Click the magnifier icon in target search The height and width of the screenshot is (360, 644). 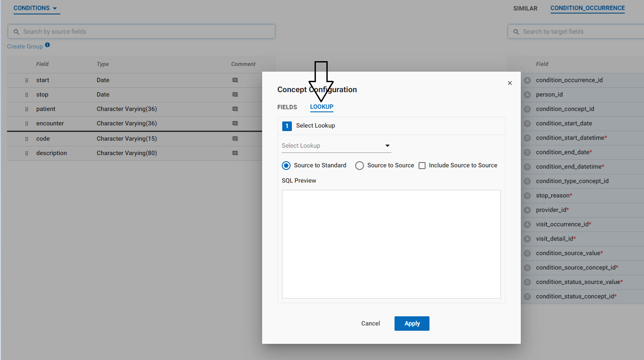click(x=516, y=31)
